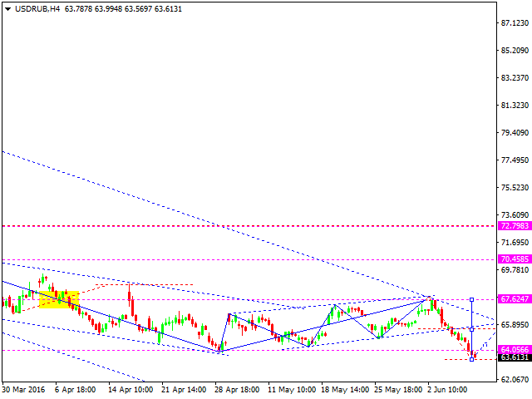Click the 11 May 10:00 time label

[292, 390]
